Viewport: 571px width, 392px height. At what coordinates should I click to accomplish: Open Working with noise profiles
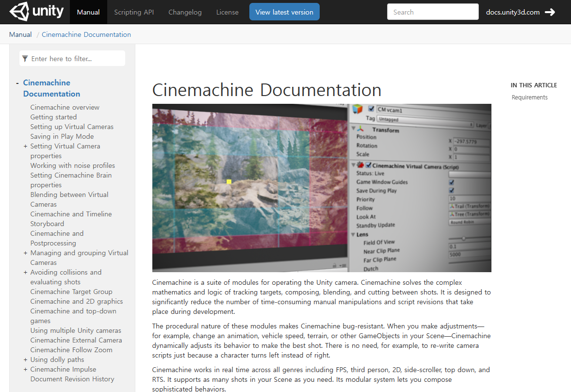click(72, 165)
